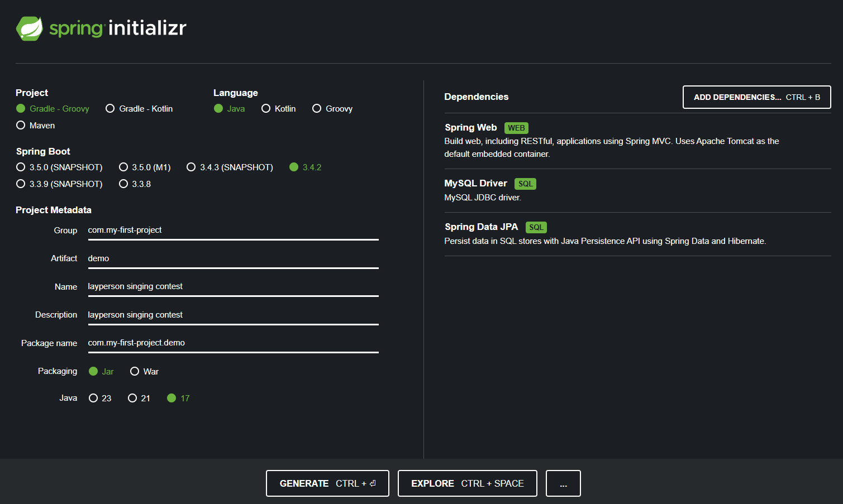Click the Language heading
Viewport: 843px width, 504px height.
[x=236, y=93]
